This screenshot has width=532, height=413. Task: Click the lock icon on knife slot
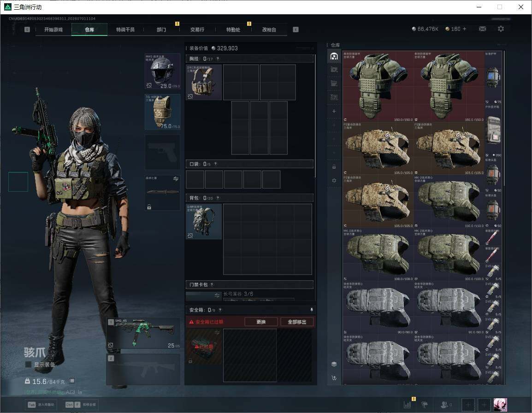coord(149,206)
